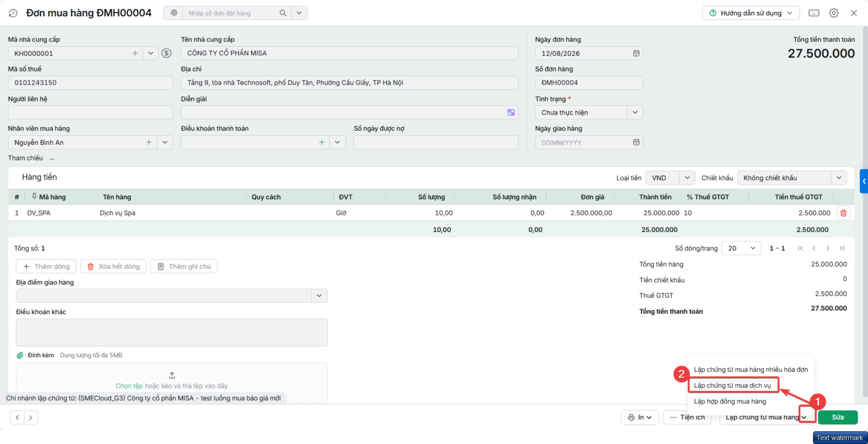Expand the Loại tiền VND dropdown
Viewport: 868px width, 444px height.
[x=687, y=178]
